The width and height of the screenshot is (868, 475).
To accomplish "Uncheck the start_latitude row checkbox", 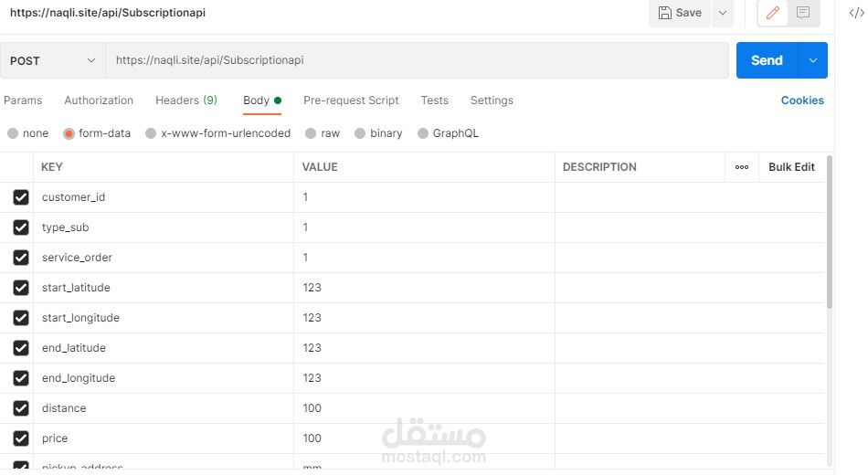I will (x=21, y=288).
